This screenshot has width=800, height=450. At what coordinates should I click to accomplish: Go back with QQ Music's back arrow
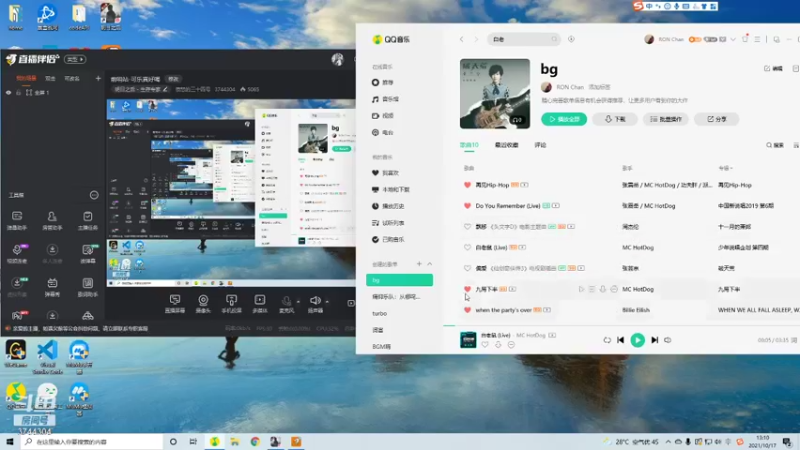[461, 39]
